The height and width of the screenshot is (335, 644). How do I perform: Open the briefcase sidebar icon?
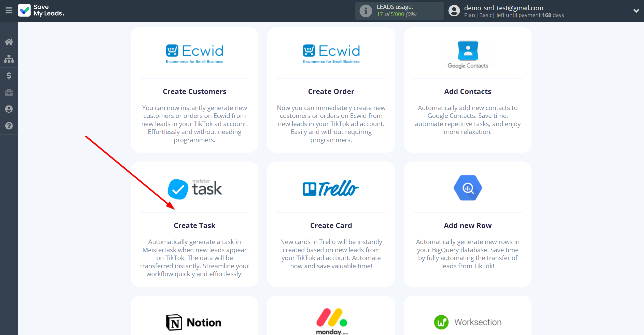[9, 92]
